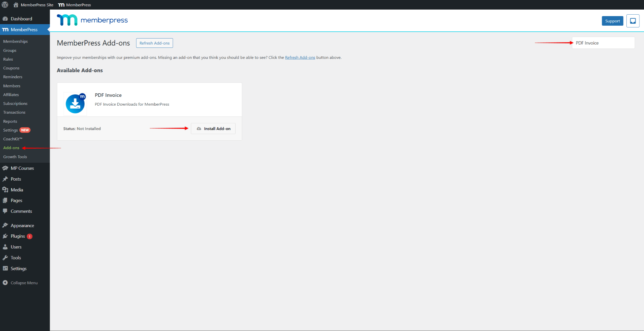Click the PDF Invoice add-on thumbnail

pyautogui.click(x=75, y=104)
